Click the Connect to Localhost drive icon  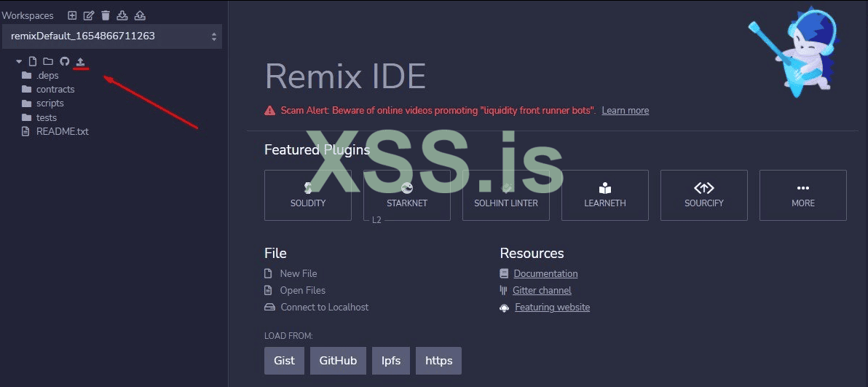coord(269,307)
